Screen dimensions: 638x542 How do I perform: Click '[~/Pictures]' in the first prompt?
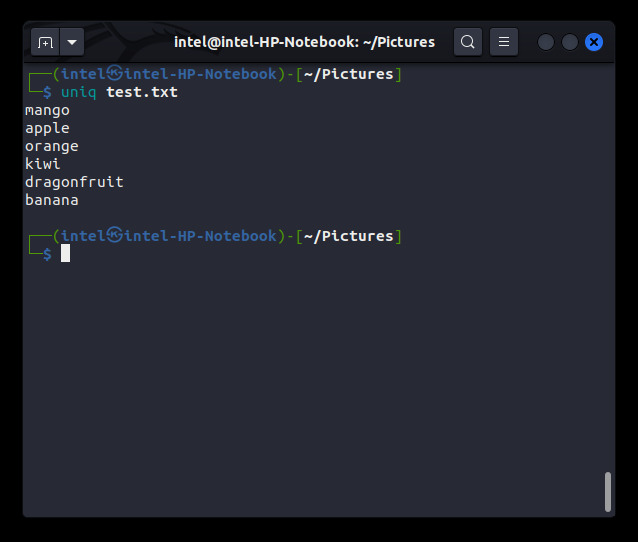tap(349, 74)
